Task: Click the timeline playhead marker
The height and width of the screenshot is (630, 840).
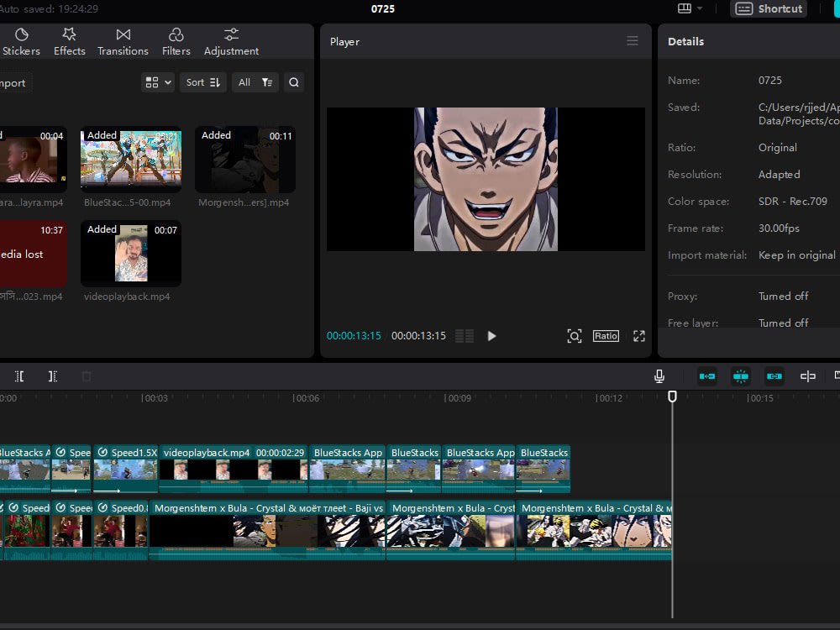Action: pyautogui.click(x=672, y=396)
